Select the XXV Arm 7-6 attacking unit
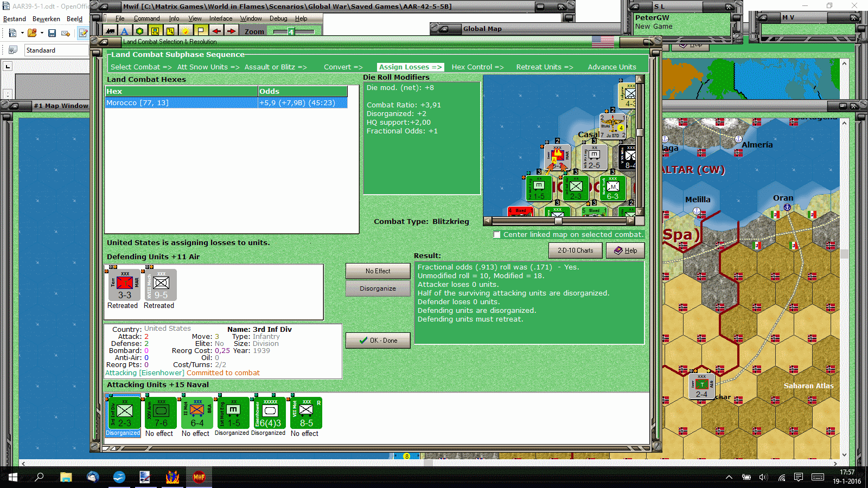The image size is (868, 488). (161, 413)
